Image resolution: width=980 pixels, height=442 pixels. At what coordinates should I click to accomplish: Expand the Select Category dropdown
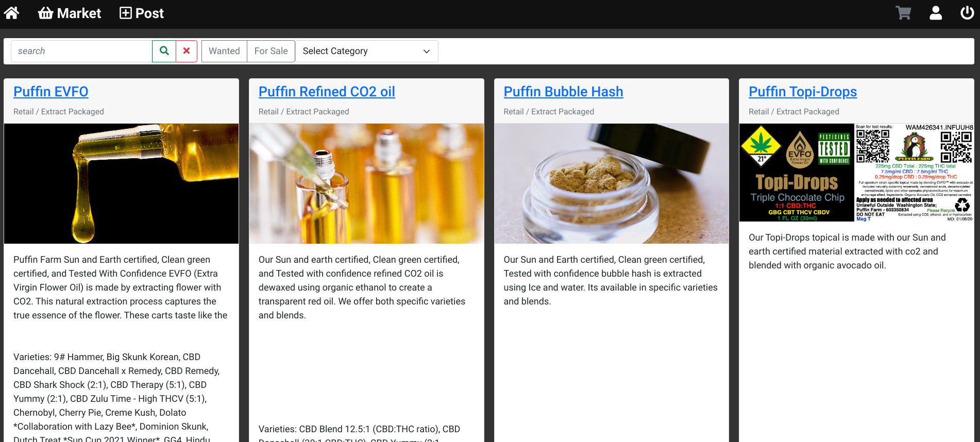point(366,51)
